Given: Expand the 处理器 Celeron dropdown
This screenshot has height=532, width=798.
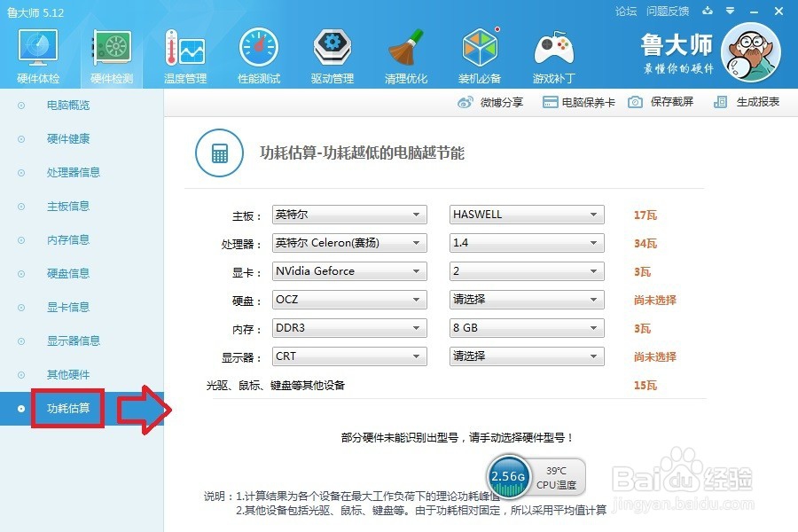Looking at the screenshot, I should (349, 243).
